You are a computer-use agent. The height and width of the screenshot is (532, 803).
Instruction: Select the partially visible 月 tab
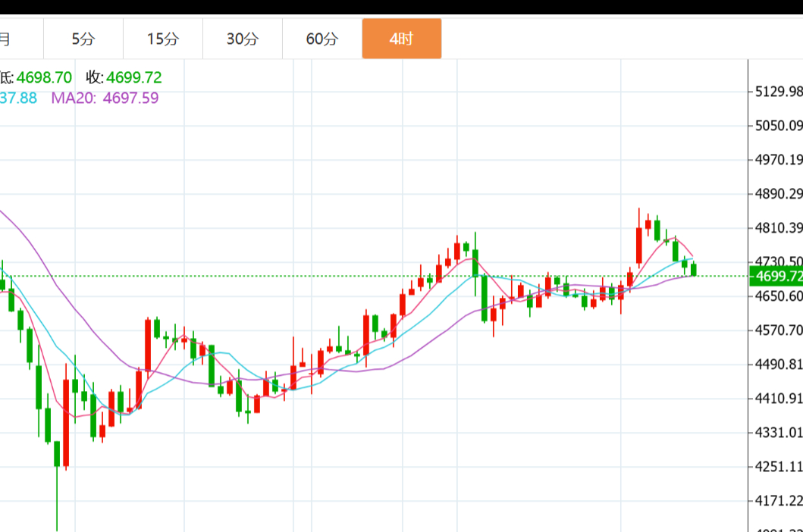[8, 39]
